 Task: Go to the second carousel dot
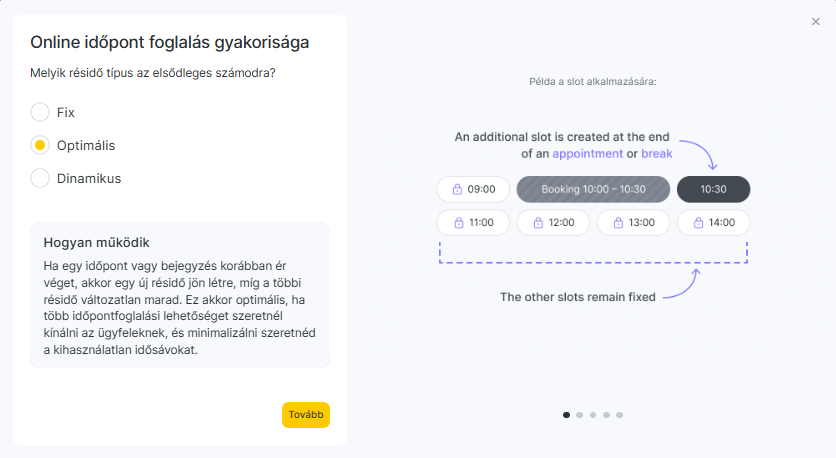point(580,414)
